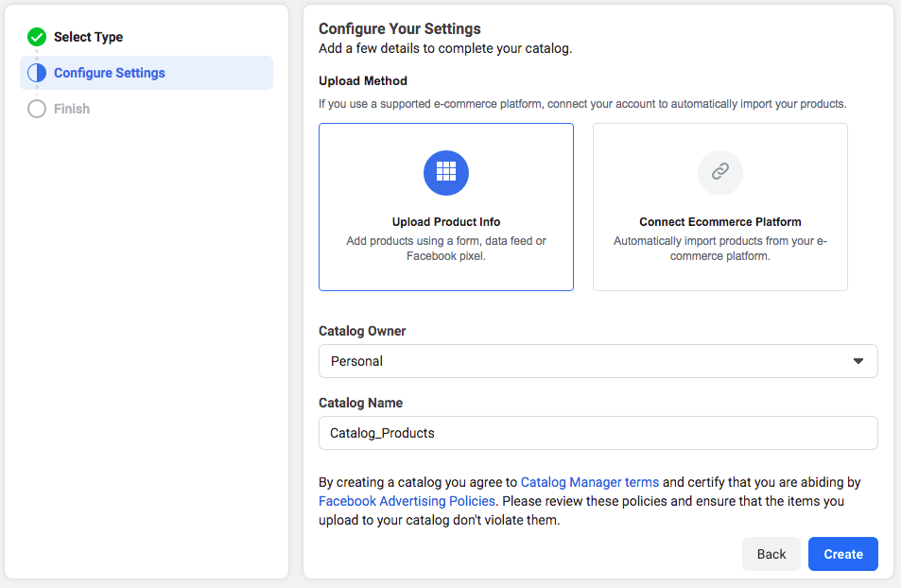Click the empty circle icon beside Finish
This screenshot has width=901, height=588.
[x=37, y=109]
